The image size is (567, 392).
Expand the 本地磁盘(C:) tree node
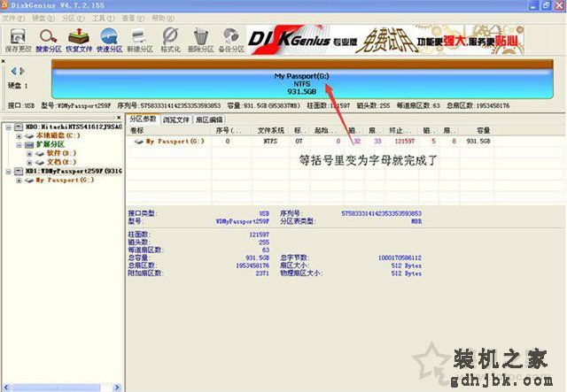[x=19, y=136]
